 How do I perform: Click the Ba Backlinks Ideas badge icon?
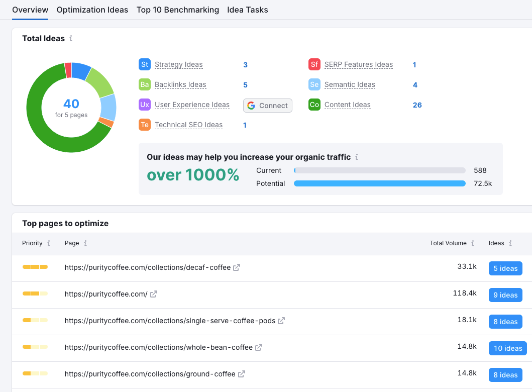click(x=145, y=84)
